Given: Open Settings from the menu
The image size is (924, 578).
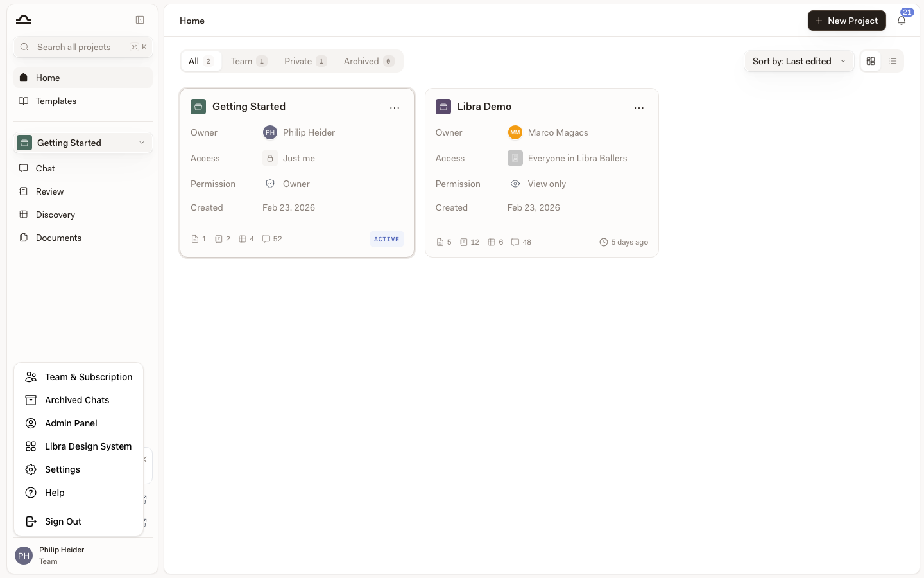Looking at the screenshot, I should pyautogui.click(x=78, y=469).
